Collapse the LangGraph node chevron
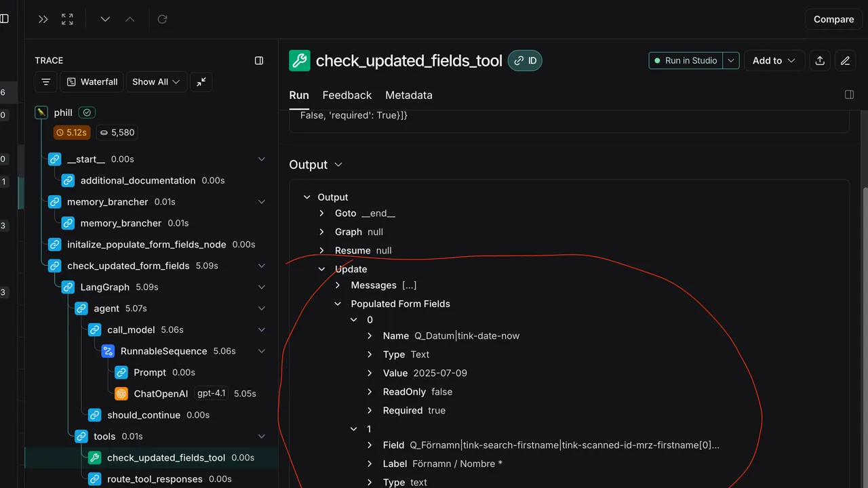 (262, 287)
